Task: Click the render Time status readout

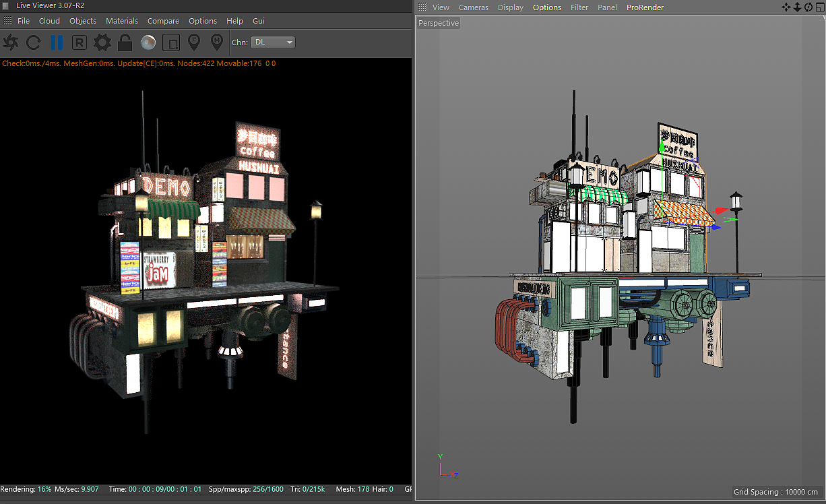Action: click(156, 489)
